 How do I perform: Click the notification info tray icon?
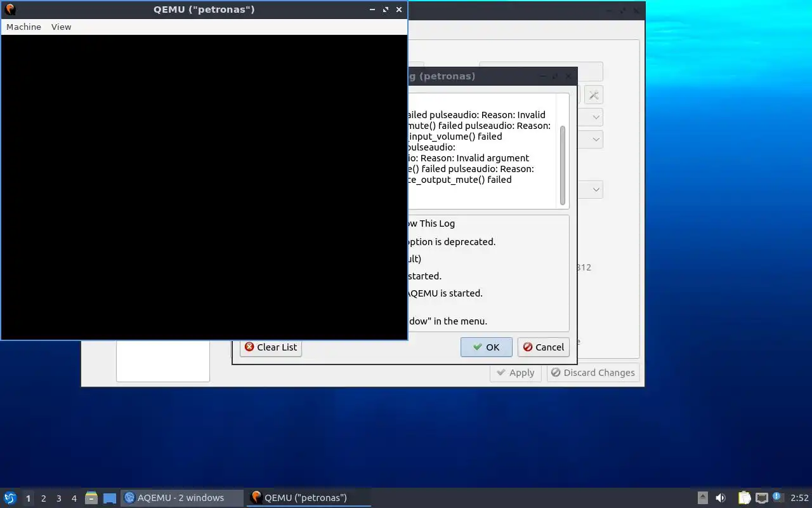pyautogui.click(x=778, y=497)
